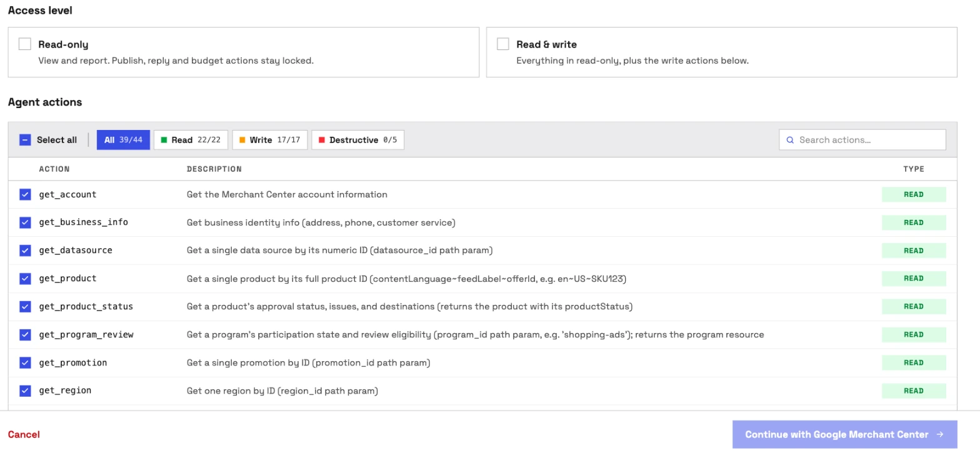Image resolution: width=980 pixels, height=458 pixels.
Task: Show All 39/44 actions filter
Action: pos(123,140)
